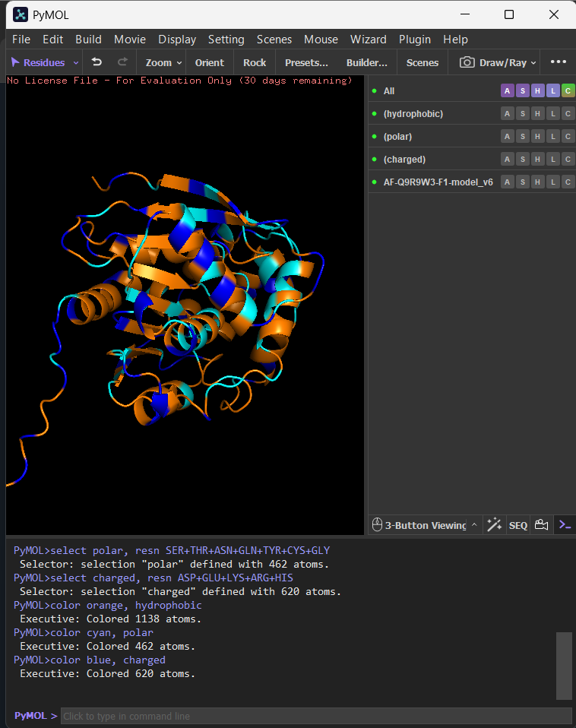Open the Wizard menu
This screenshot has width=576, height=728.
tap(368, 40)
